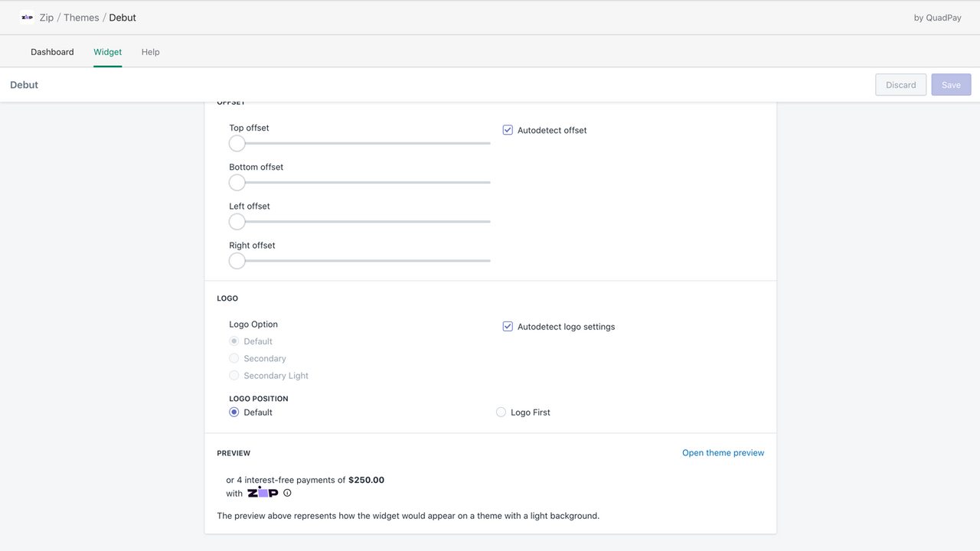Image resolution: width=980 pixels, height=551 pixels.
Task: Click the Top offset slider handle
Action: click(237, 143)
